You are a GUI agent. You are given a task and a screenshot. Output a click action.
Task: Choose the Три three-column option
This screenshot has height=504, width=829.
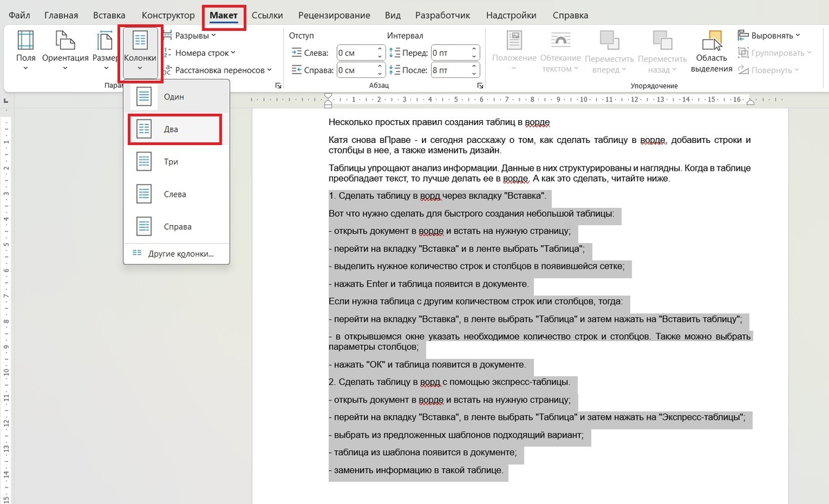click(x=176, y=162)
